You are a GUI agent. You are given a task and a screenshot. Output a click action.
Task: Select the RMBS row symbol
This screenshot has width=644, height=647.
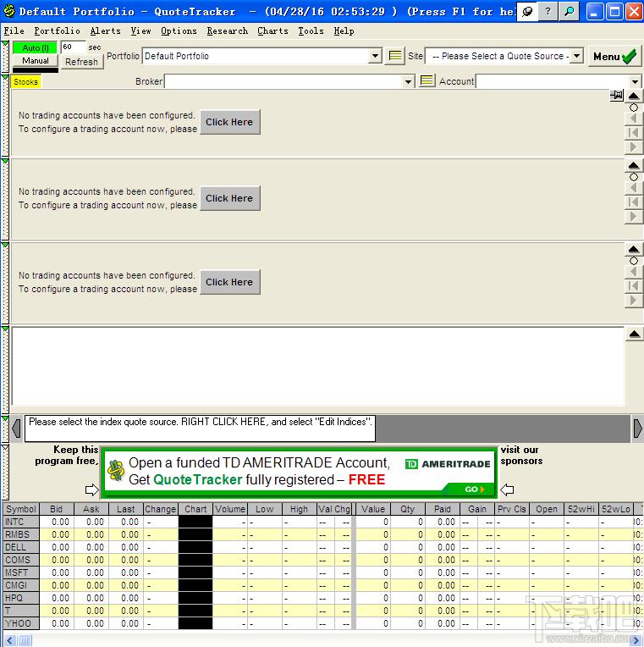tap(21, 534)
